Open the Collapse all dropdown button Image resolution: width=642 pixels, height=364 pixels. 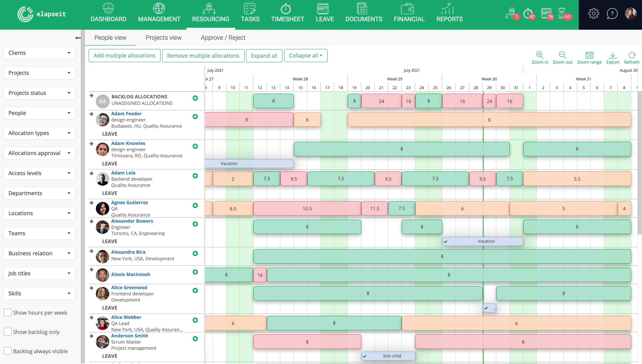pyautogui.click(x=306, y=56)
